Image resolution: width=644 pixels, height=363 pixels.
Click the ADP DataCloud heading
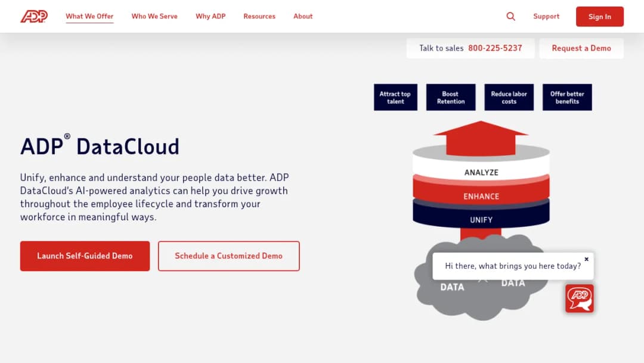[x=100, y=145]
